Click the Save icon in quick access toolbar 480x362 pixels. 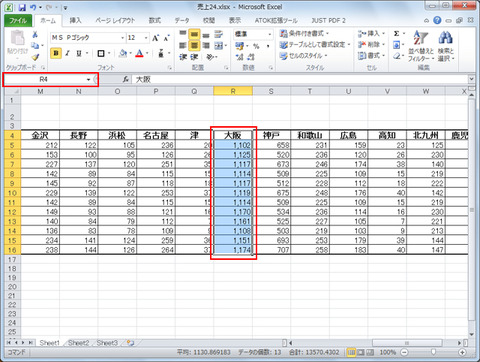coord(22,7)
